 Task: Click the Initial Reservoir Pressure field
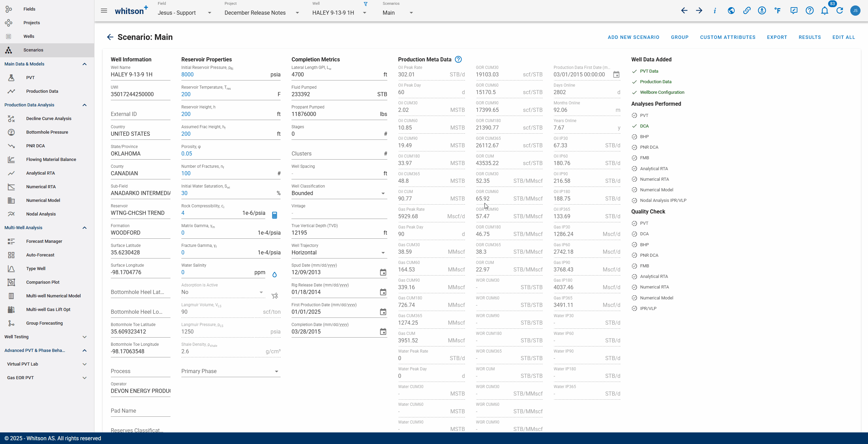coord(225,75)
